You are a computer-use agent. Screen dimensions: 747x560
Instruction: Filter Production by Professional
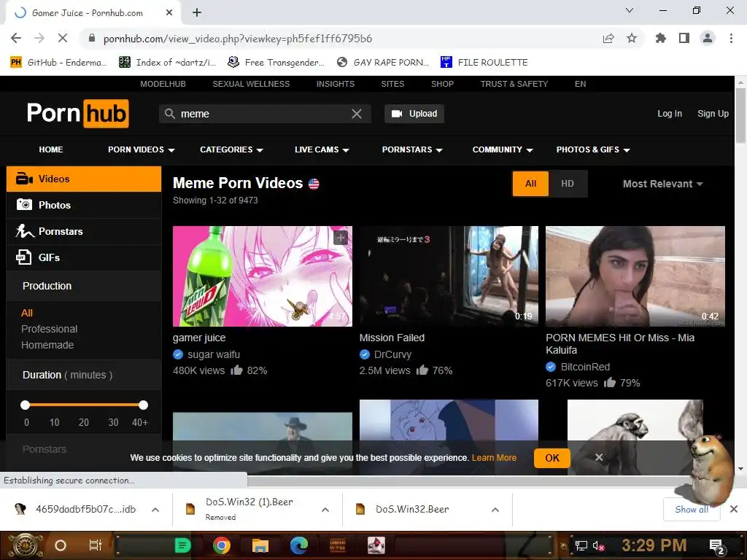[x=49, y=329]
